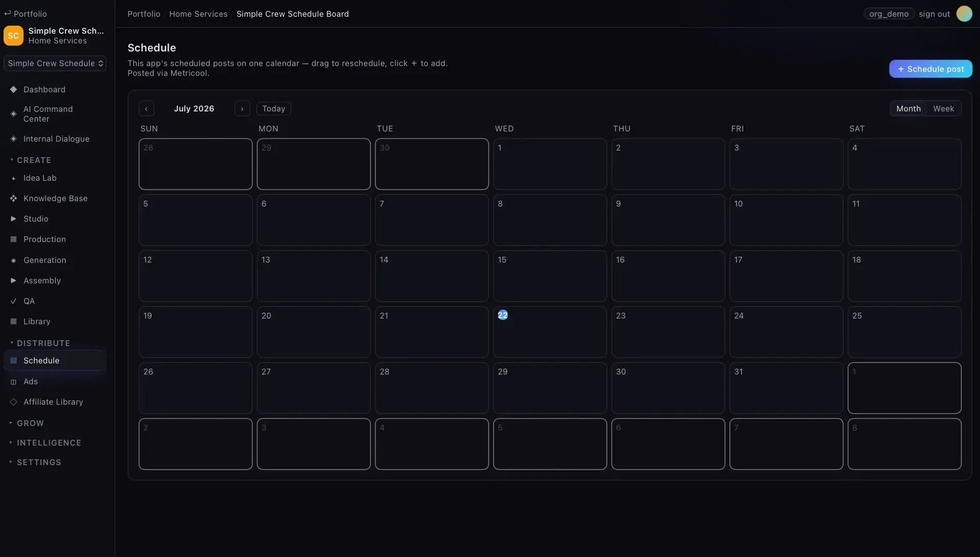The height and width of the screenshot is (557, 980).
Task: Go to next month with right chevron
Action: pos(242,109)
